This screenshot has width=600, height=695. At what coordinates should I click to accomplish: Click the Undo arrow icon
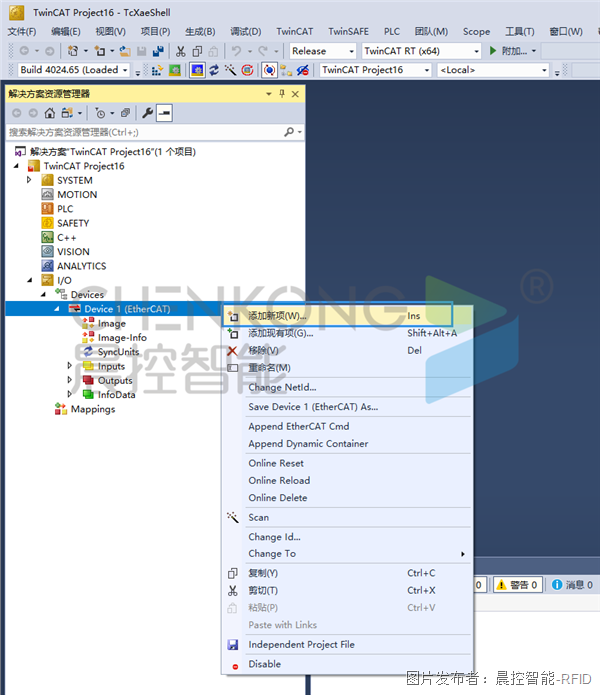coord(236,51)
